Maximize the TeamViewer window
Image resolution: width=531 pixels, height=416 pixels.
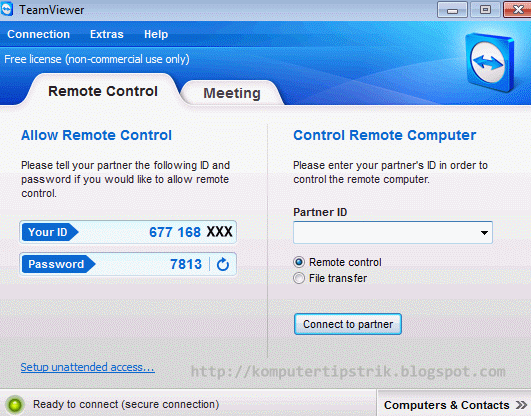(485, 9)
